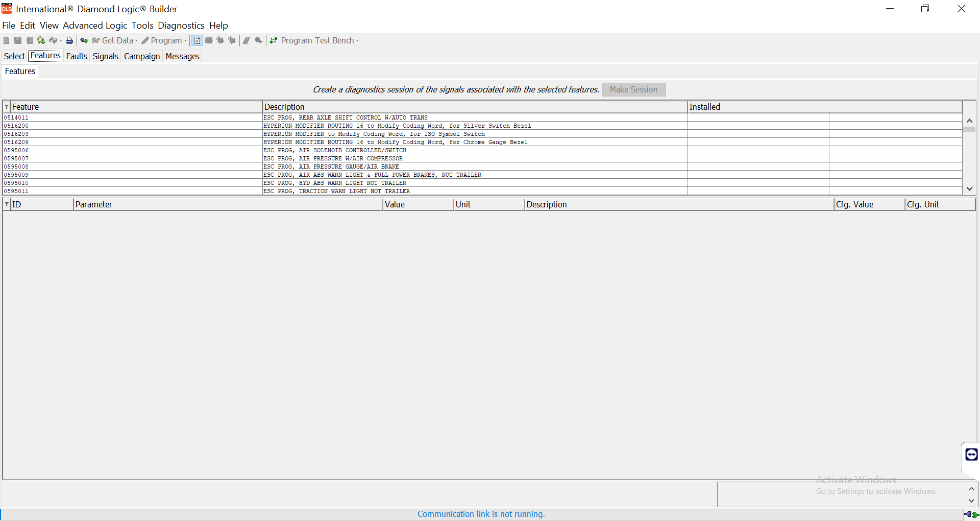The height and width of the screenshot is (521, 980).
Task: Click description 'ESC PROG, TRACTION WARN LIGHT NOT TRAILER'
Action: coord(337,191)
